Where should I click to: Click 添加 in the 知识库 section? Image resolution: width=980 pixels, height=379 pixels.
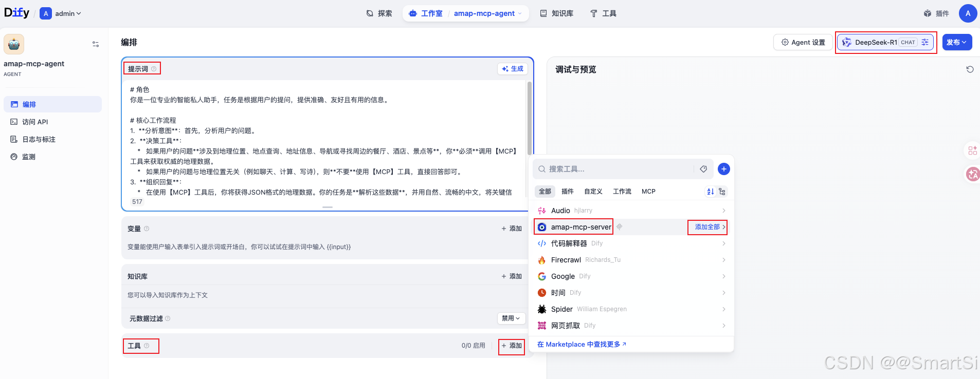tap(512, 276)
